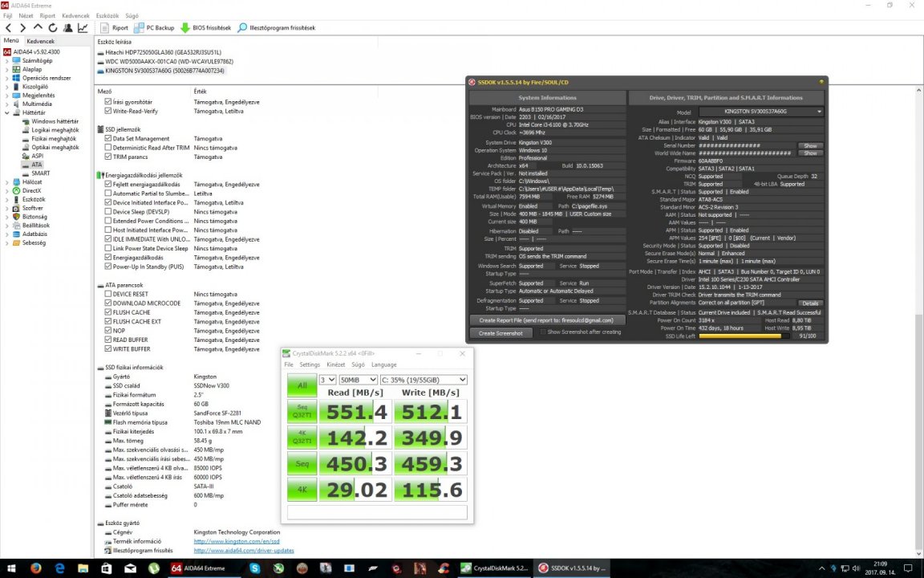Open the graph chart icon in AIDA64 toolbar

click(83, 28)
